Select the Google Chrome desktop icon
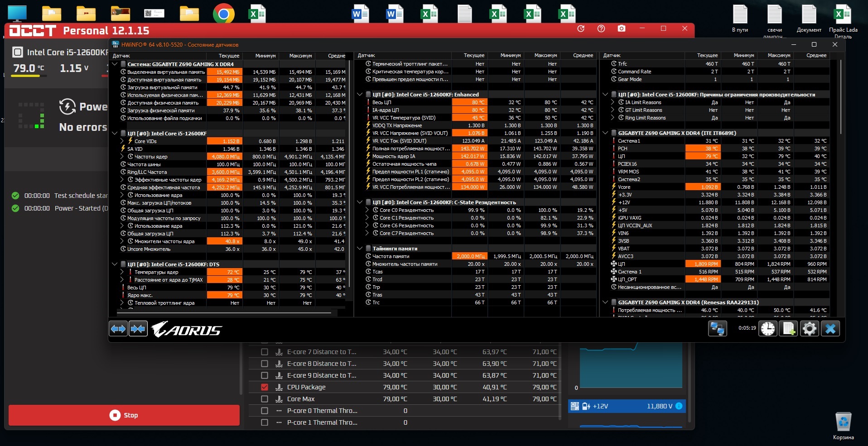This screenshot has width=868, height=446. pyautogui.click(x=224, y=14)
